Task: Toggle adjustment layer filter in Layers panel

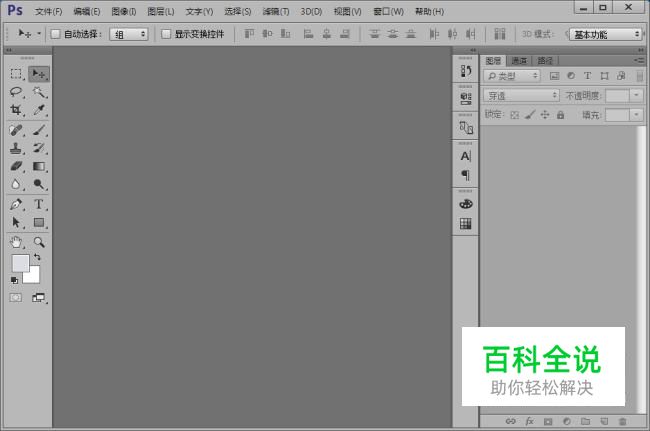Action: 571,76
